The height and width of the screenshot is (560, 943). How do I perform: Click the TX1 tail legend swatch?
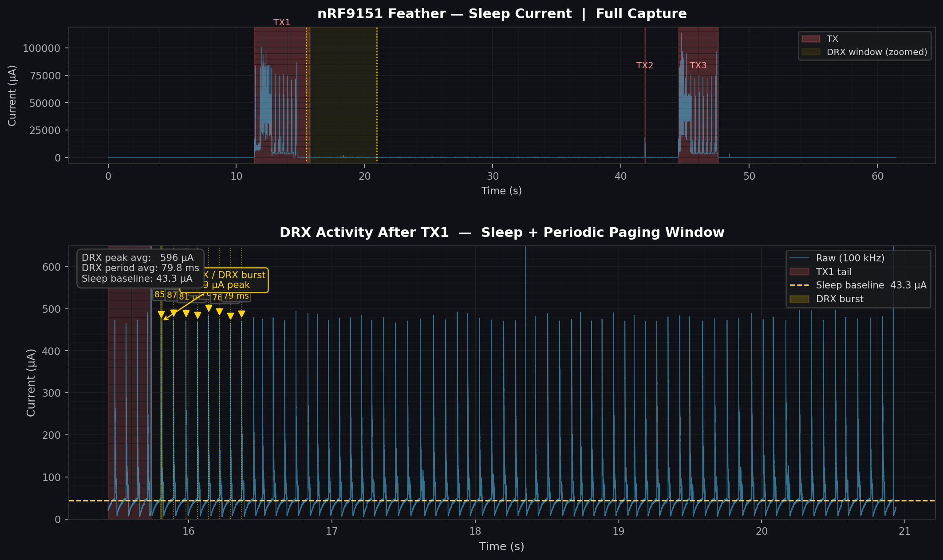point(799,272)
